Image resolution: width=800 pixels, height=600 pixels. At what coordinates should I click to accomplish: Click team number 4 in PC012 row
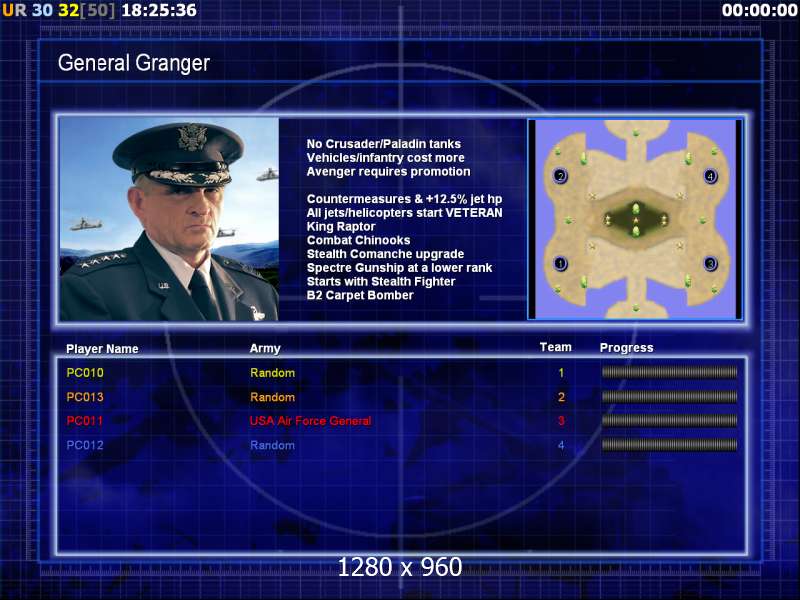561,445
